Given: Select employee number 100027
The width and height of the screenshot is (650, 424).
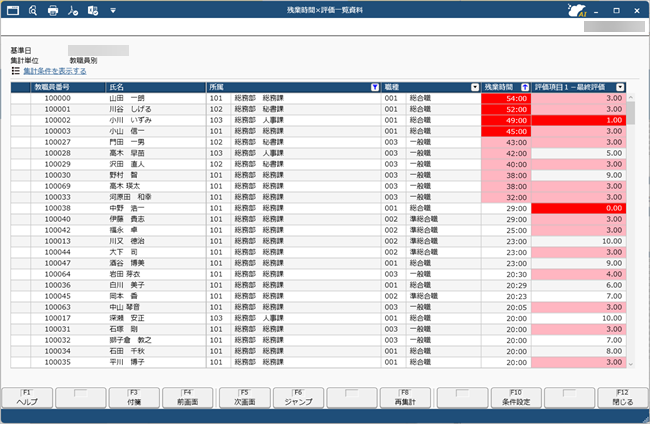Looking at the screenshot, I should (x=58, y=142).
